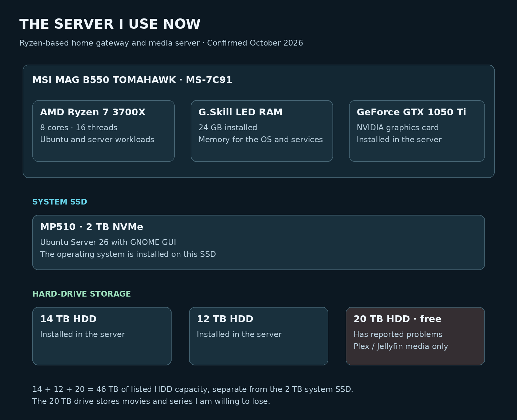Click the 20 TB HDD · free title
Screen dimensions: 517x420
pos(397,319)
